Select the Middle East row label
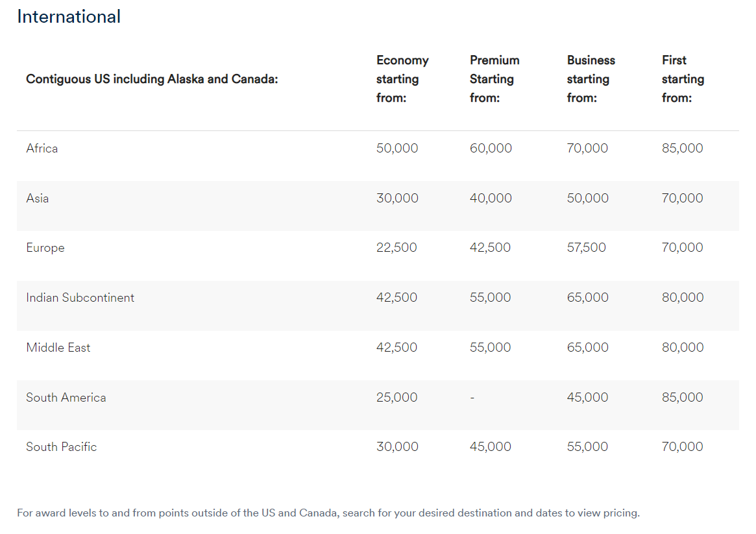Screen dimensions: 756x534 pos(58,348)
